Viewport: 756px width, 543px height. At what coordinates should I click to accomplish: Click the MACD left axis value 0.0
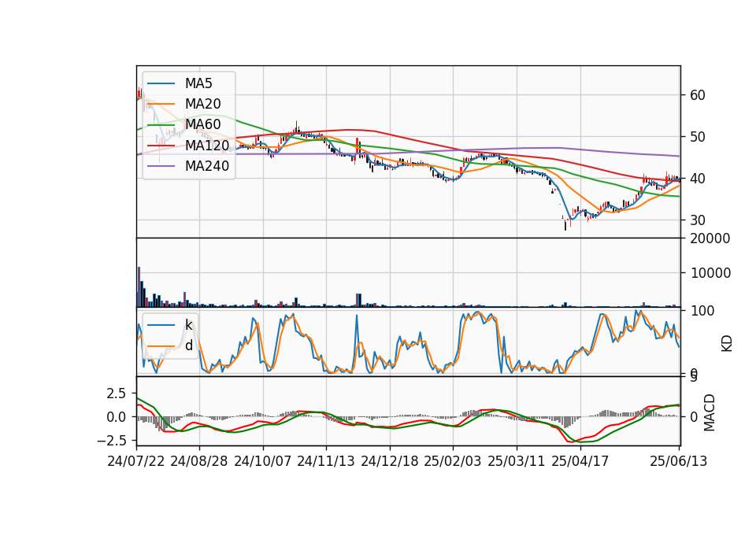pyautogui.click(x=117, y=417)
